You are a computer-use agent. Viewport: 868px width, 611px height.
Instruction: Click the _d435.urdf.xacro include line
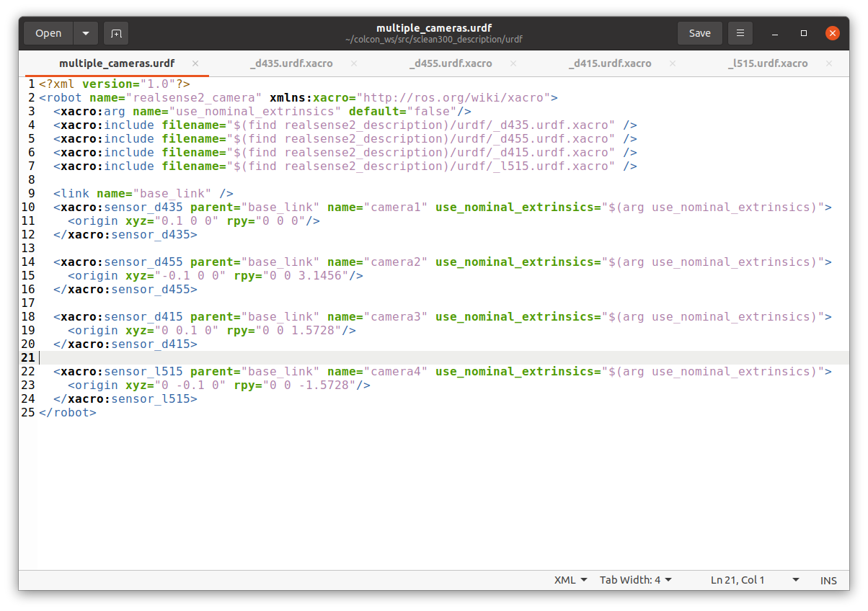click(345, 125)
